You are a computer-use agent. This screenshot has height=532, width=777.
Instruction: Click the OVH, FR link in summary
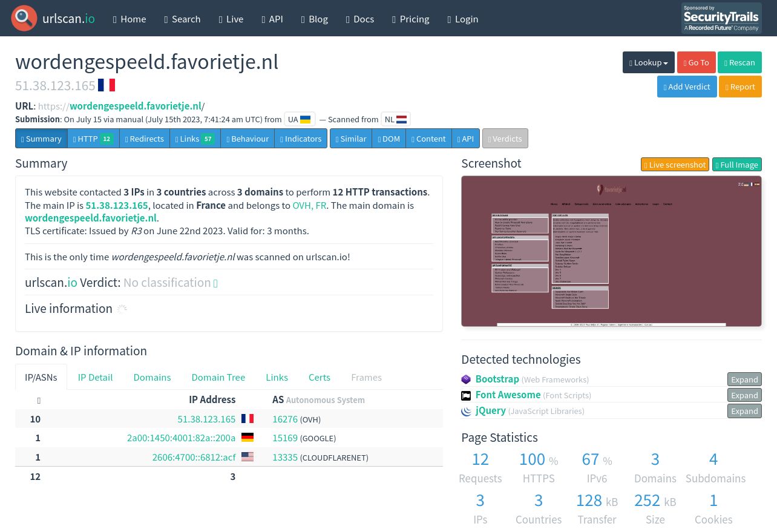pyautogui.click(x=309, y=205)
